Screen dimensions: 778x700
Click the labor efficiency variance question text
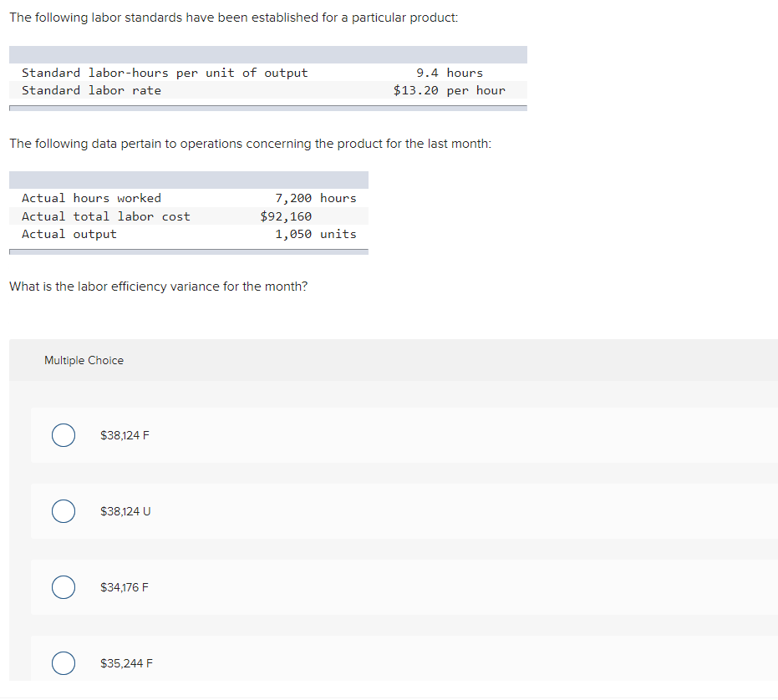tap(158, 287)
